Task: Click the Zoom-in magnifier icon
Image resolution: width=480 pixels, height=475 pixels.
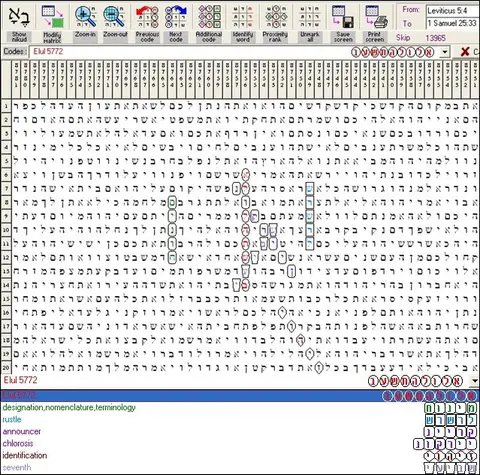Action: 85,16
